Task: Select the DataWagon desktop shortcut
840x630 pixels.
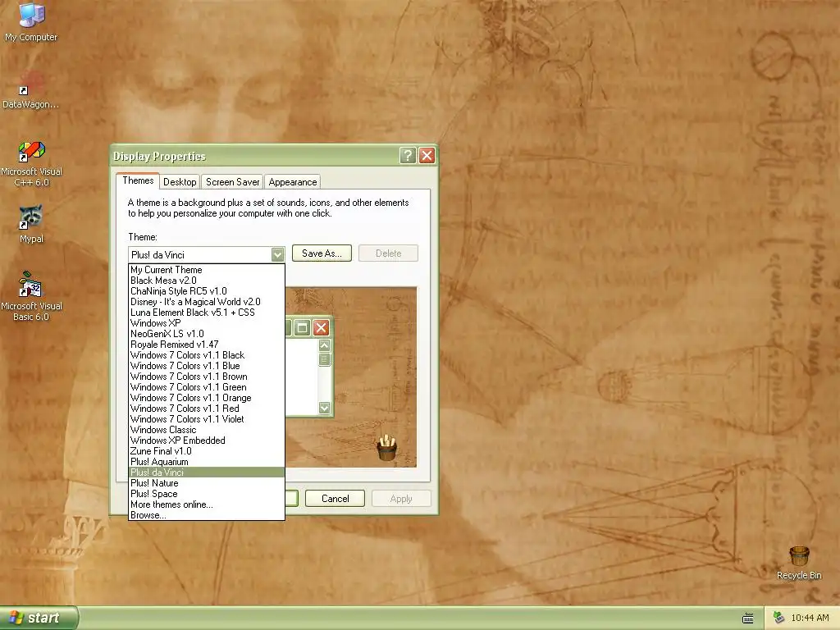Action: coord(31,89)
